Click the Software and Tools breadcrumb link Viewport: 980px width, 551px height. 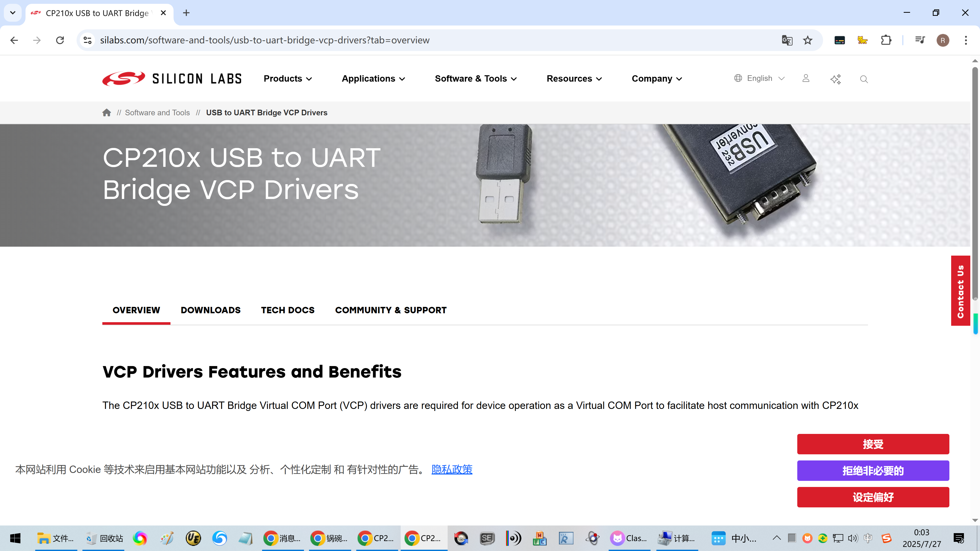point(157,112)
